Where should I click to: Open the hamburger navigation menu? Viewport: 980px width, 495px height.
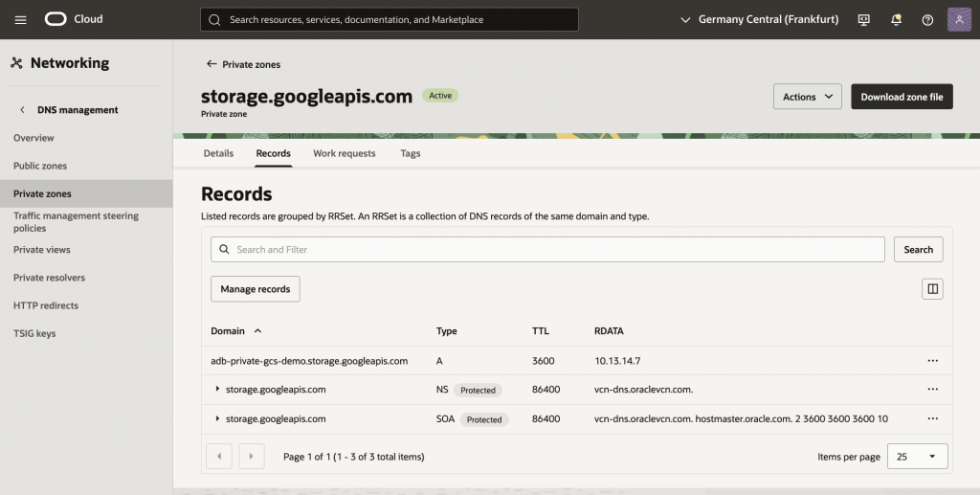20,19
